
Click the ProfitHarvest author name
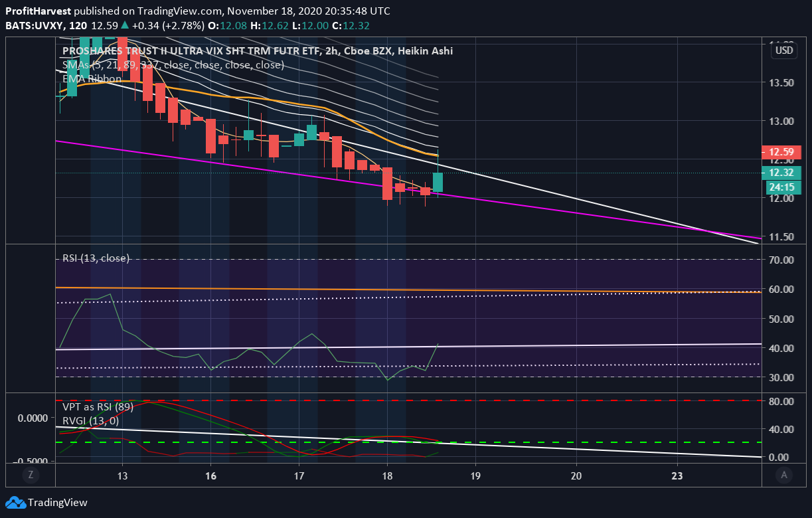click(x=39, y=11)
